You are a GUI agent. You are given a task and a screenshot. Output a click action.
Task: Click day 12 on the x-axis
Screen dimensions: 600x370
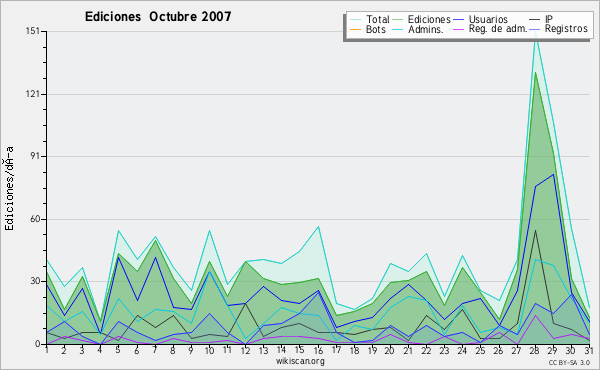click(245, 350)
